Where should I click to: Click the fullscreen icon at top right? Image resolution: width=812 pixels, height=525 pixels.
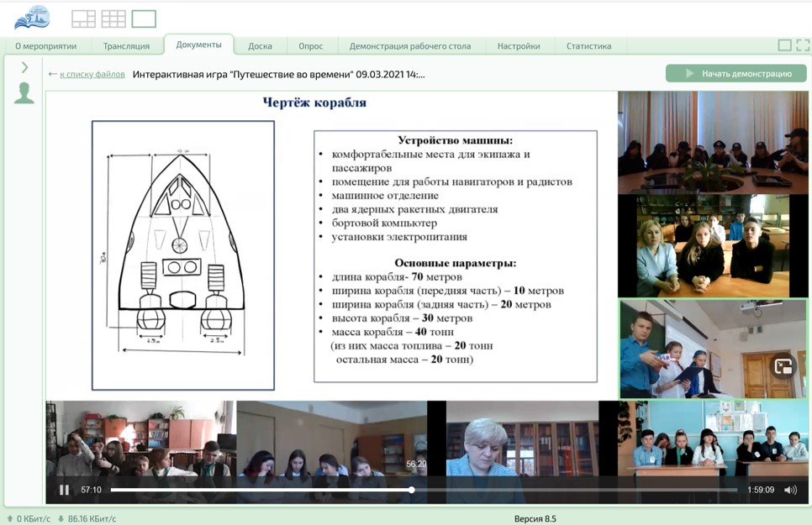tap(803, 45)
